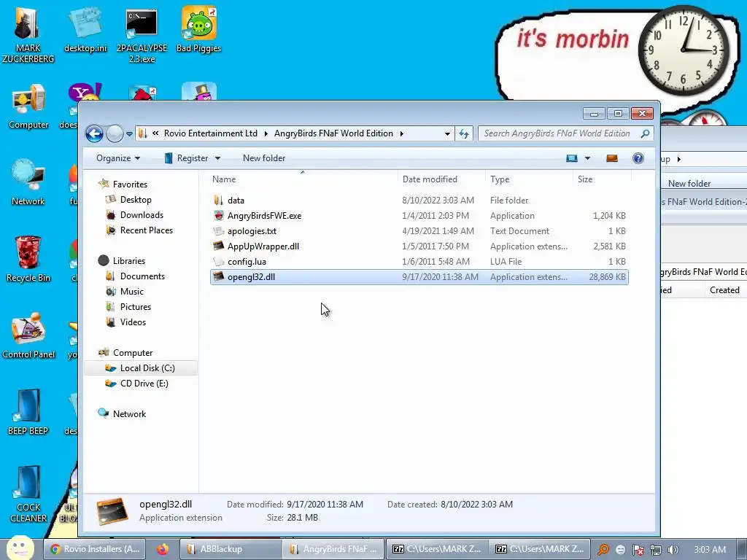Click the Register toolbar button
This screenshot has width=747, height=560.
[x=186, y=158]
